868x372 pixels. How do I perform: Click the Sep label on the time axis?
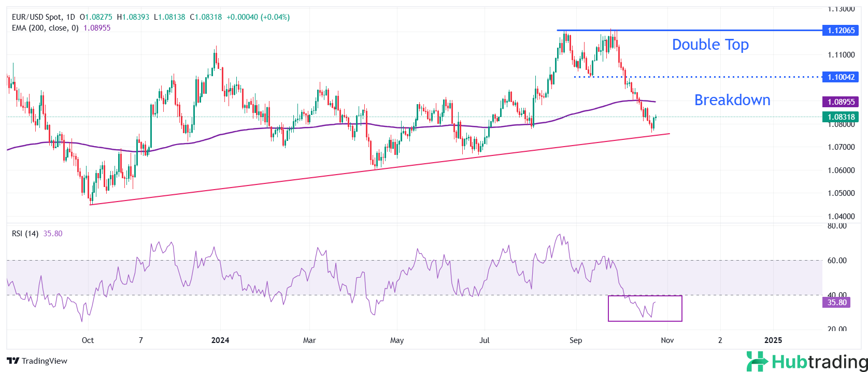coord(575,340)
